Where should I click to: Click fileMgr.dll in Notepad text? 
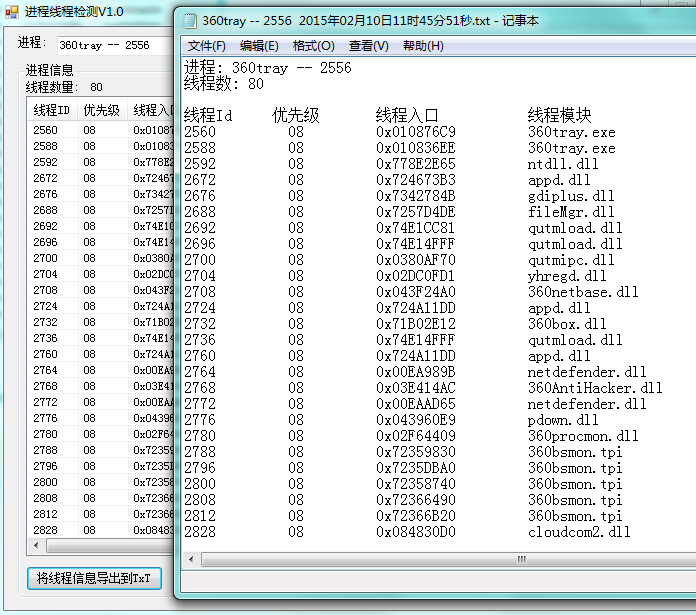coord(571,212)
